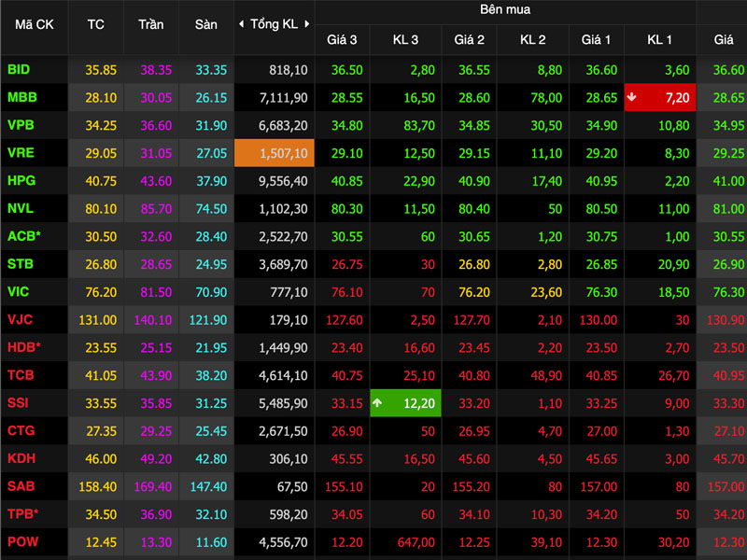
Task: Click the left arrow beside Tổng KL
Action: pyautogui.click(x=241, y=24)
